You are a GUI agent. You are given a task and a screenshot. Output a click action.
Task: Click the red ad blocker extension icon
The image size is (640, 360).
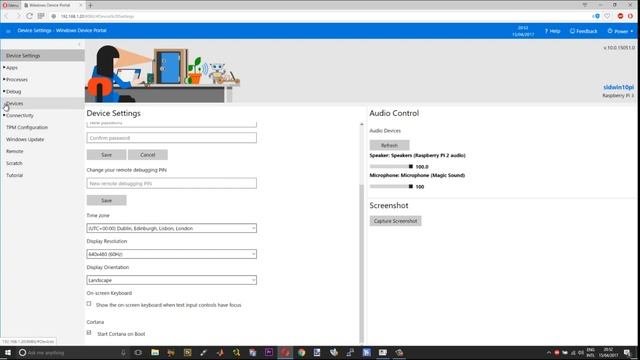620,16
